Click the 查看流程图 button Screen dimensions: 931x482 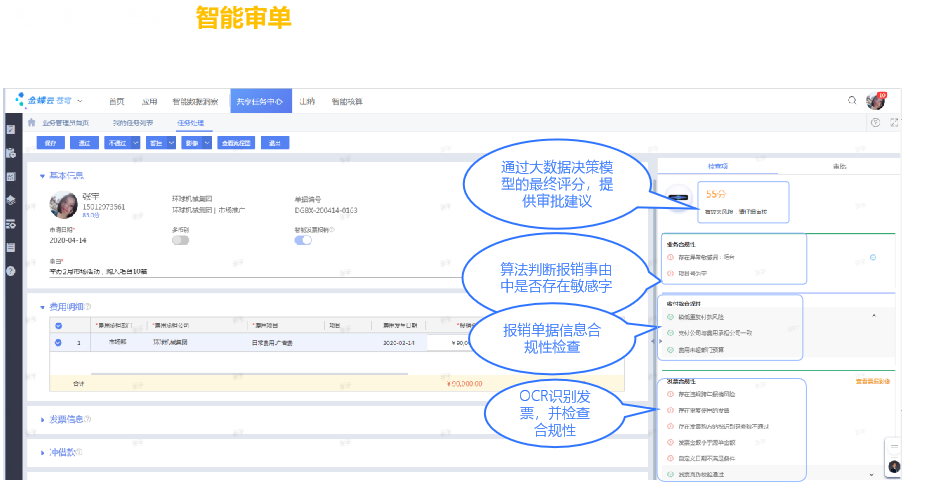(236, 143)
